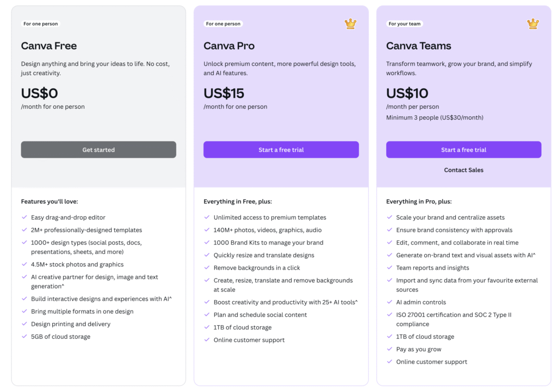
Task: Click the US$15 price text
Action: [224, 94]
